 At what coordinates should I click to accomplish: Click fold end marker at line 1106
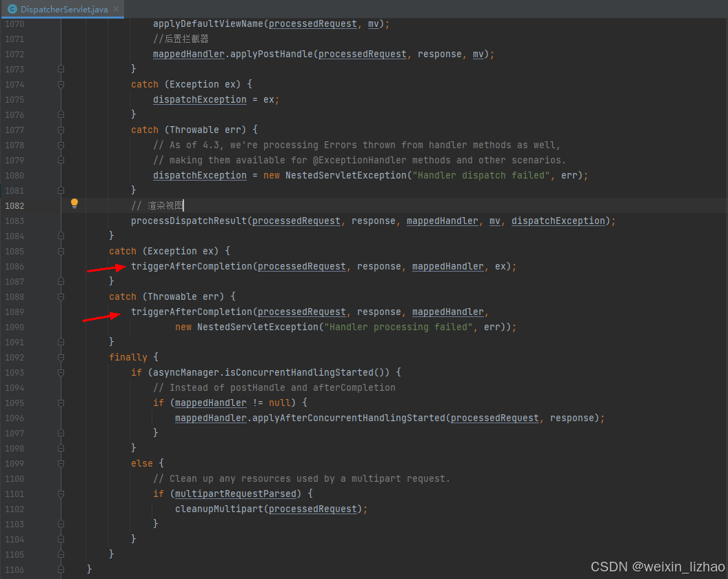pyautogui.click(x=61, y=570)
